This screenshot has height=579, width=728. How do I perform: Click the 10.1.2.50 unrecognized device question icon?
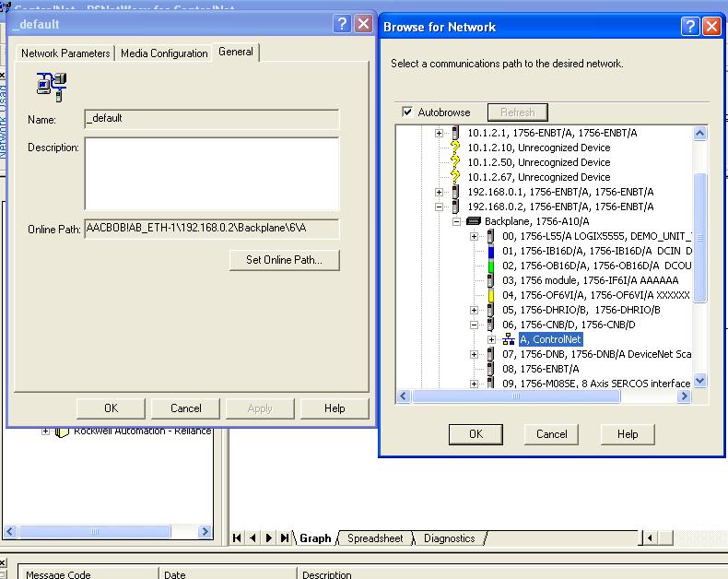point(455,162)
